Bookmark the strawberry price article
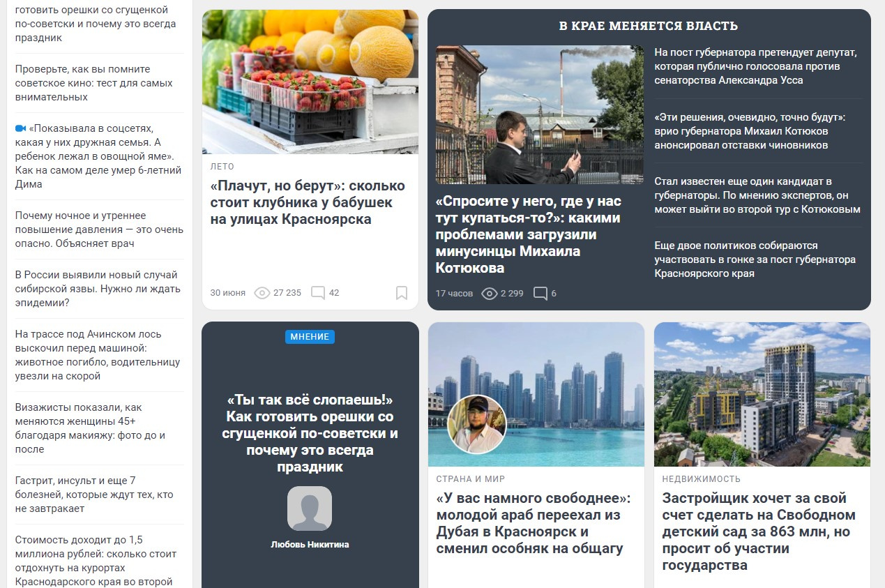 (x=402, y=293)
